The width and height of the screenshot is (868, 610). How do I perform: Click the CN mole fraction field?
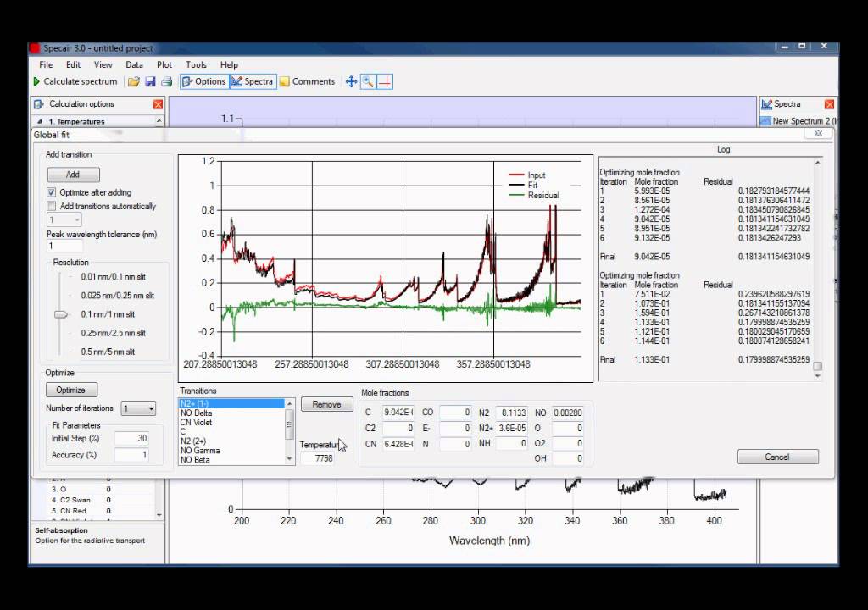point(398,443)
